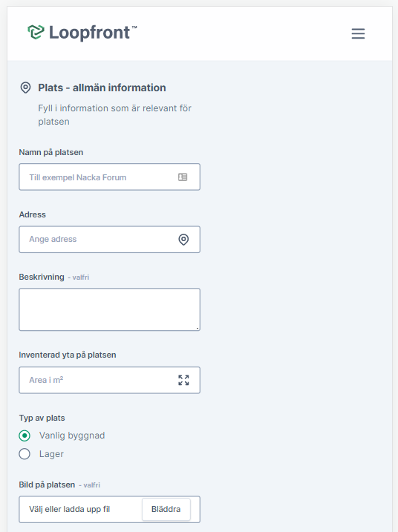The width and height of the screenshot is (398, 532).
Task: Select the Vanlig byggnad radio button
Action: [25, 436]
